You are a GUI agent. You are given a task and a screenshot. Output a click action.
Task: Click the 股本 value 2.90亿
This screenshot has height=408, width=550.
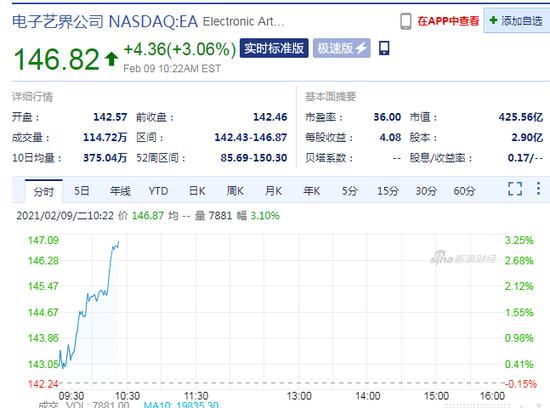coord(527,137)
